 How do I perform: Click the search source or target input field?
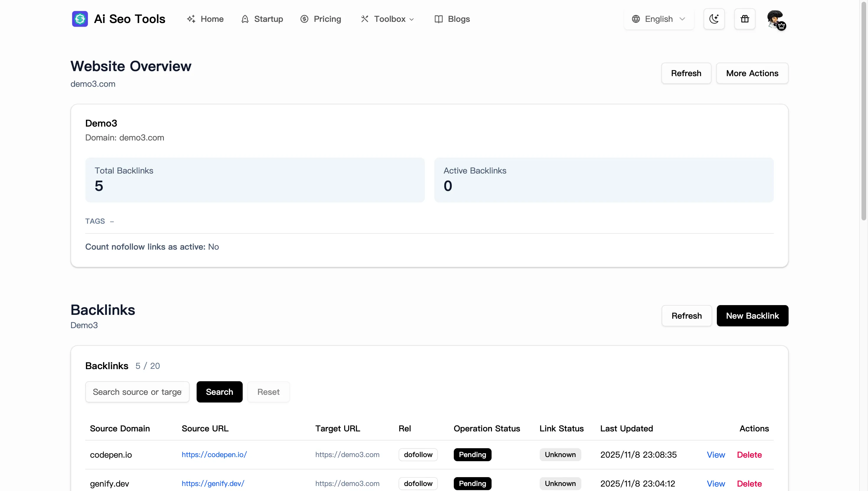pyautogui.click(x=137, y=392)
